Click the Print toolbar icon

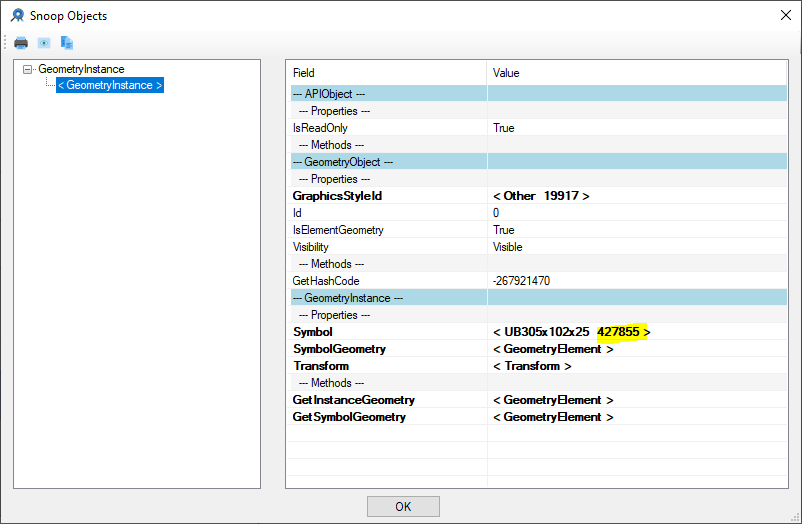[21, 43]
